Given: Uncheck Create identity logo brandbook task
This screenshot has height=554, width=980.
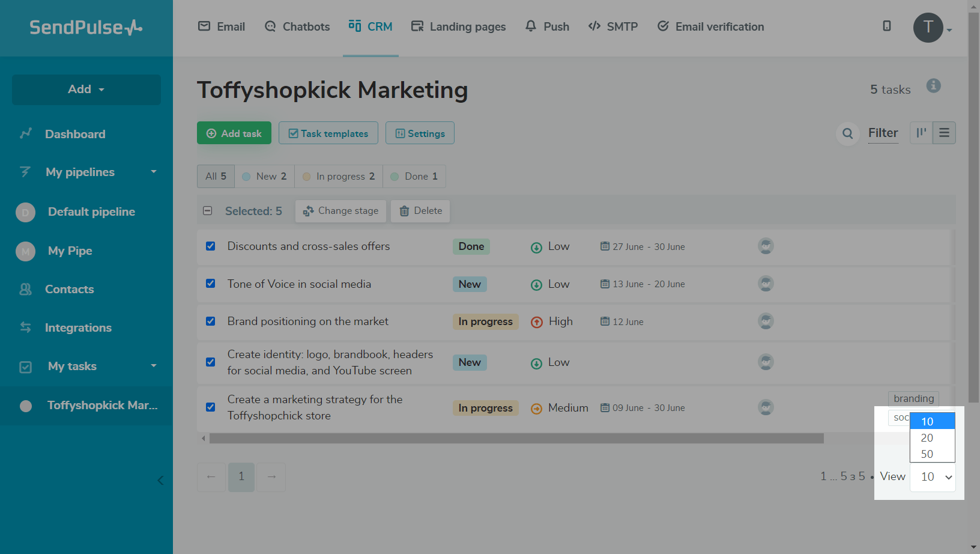Looking at the screenshot, I should point(211,362).
